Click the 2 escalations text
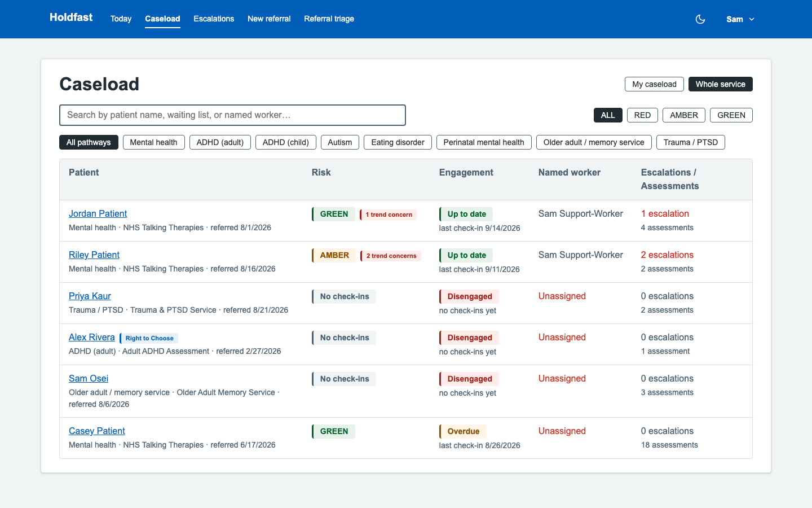This screenshot has height=508, width=812. coord(667,255)
